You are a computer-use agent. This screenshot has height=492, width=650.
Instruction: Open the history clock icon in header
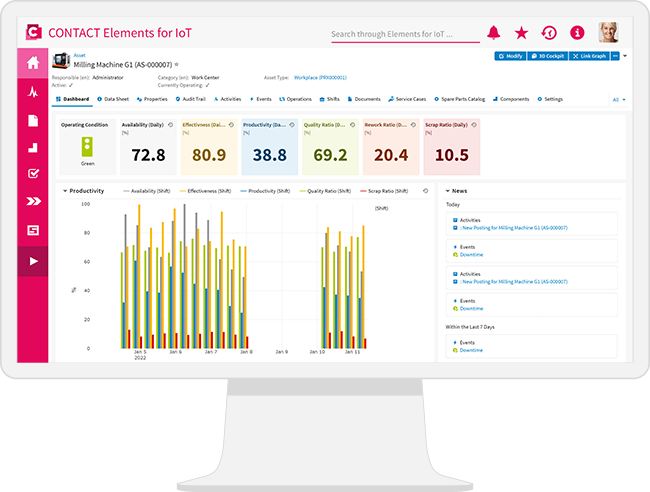[x=549, y=33]
